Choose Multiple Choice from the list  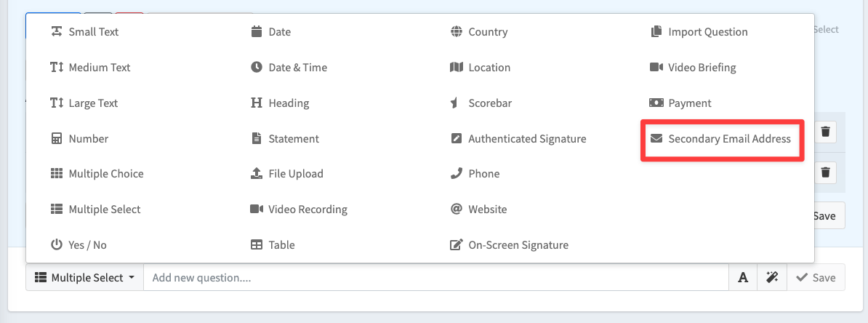click(97, 173)
